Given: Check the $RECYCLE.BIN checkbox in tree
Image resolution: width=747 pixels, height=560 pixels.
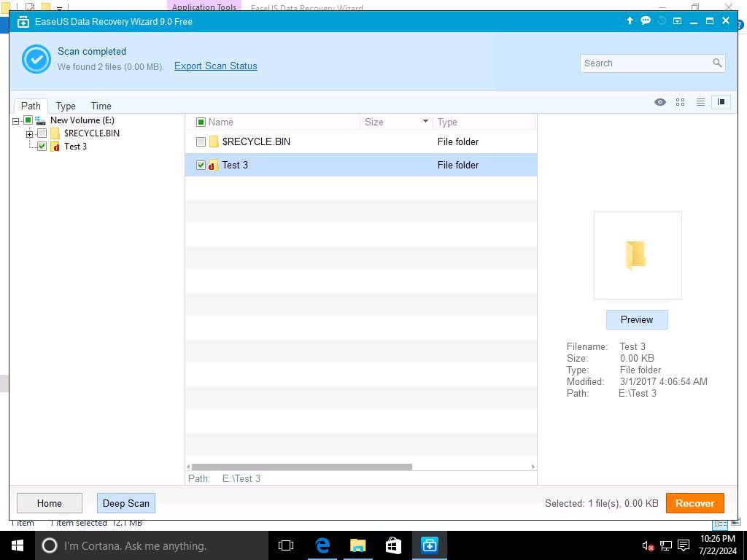Looking at the screenshot, I should (x=42, y=133).
